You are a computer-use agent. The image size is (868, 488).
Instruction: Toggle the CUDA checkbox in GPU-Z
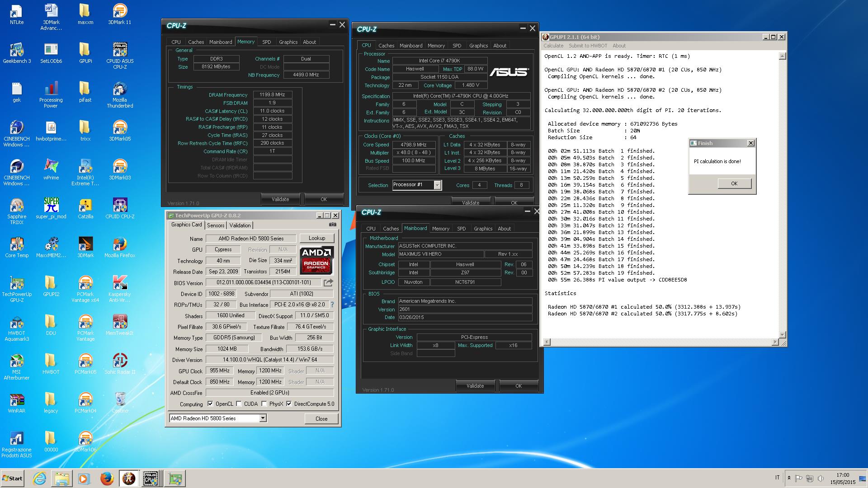pos(239,404)
